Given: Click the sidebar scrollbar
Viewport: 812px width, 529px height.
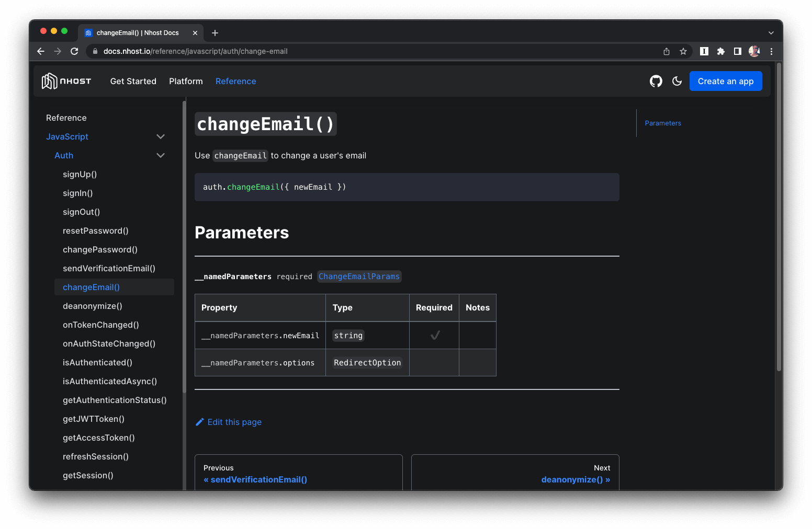Looking at the screenshot, I should tap(184, 246).
